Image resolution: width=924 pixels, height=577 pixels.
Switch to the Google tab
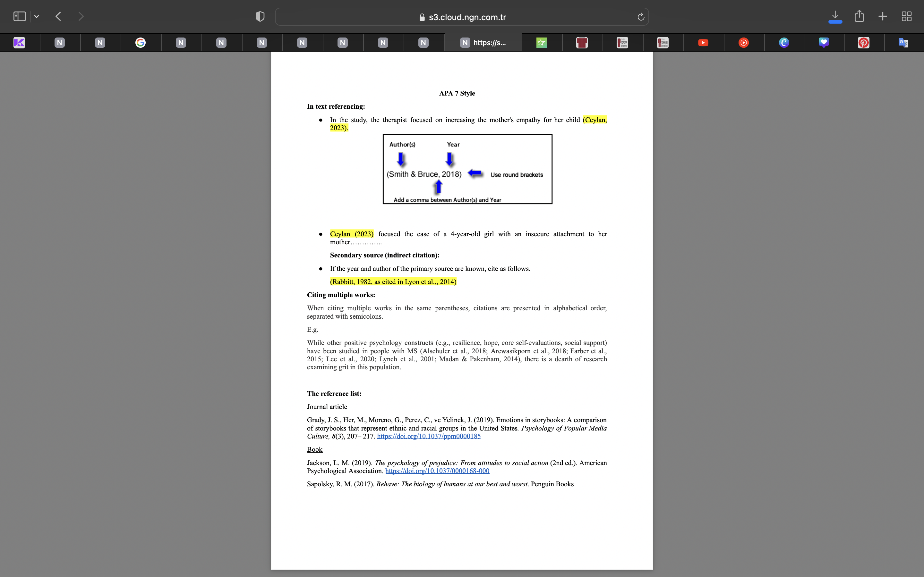[x=141, y=42]
